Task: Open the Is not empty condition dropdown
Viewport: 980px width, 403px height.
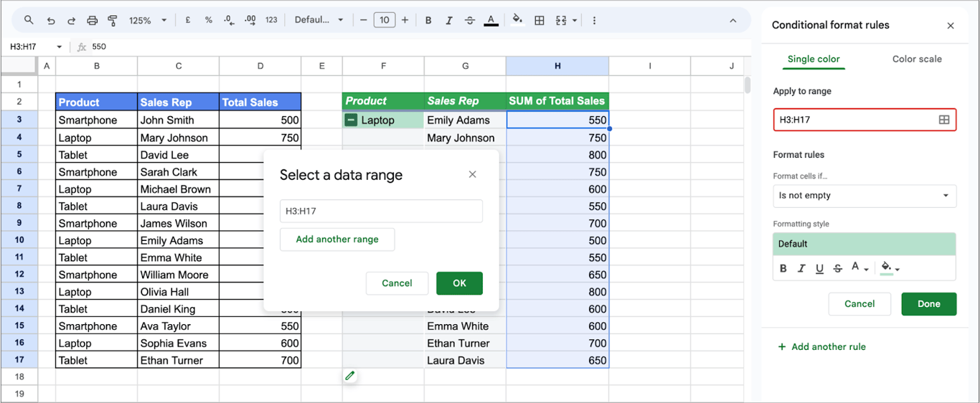Action: (864, 196)
